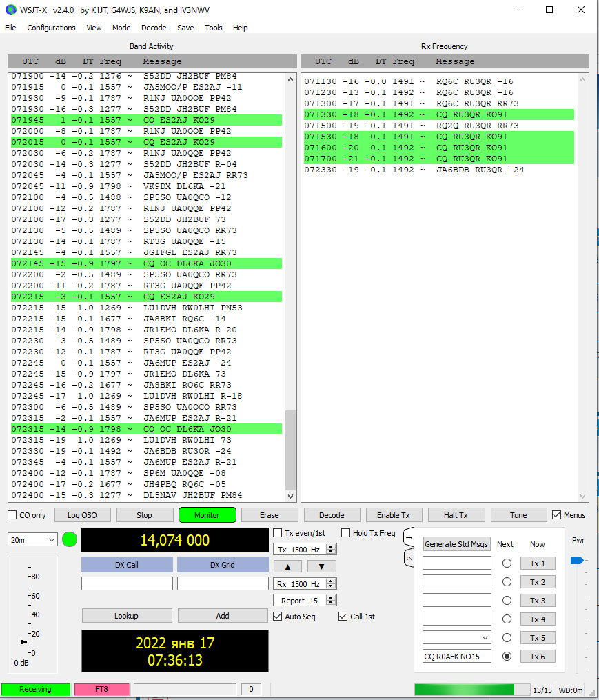599x700 pixels.
Task: Adjust the Rx 1500 Hz frequency stepper
Action: click(x=331, y=584)
